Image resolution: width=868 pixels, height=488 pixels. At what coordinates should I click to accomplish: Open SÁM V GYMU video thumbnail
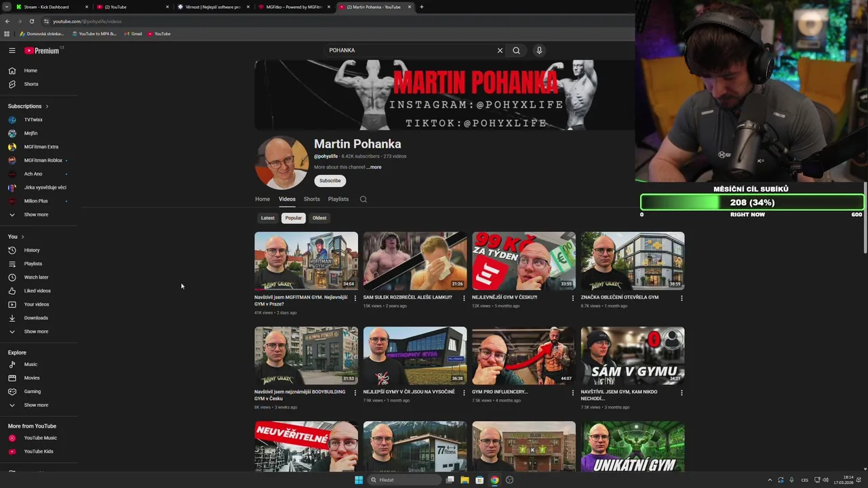point(633,355)
